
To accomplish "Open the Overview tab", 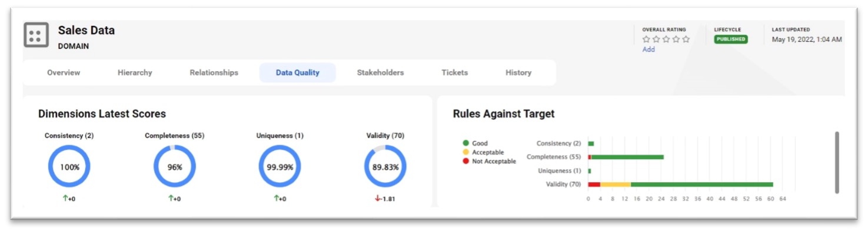I will tap(64, 73).
